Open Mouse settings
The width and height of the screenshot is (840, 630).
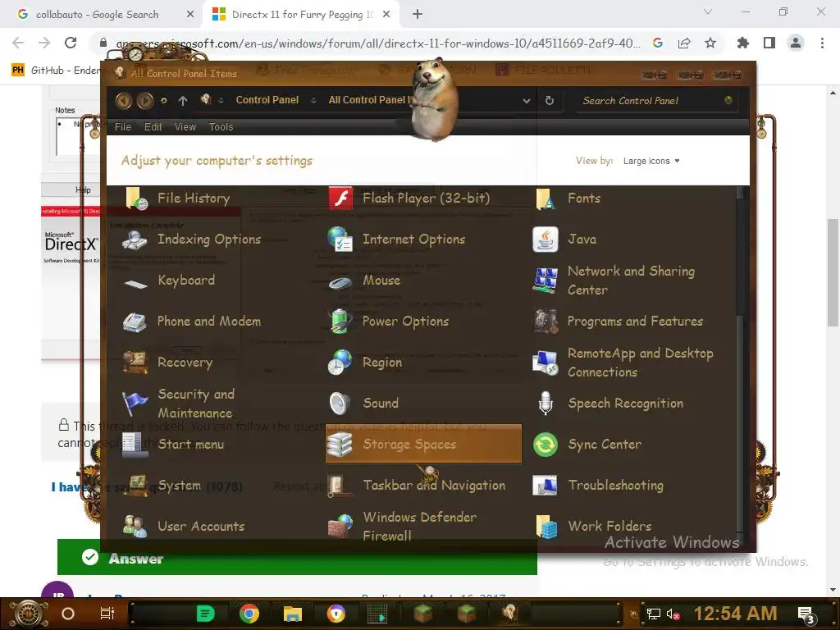click(x=364, y=281)
